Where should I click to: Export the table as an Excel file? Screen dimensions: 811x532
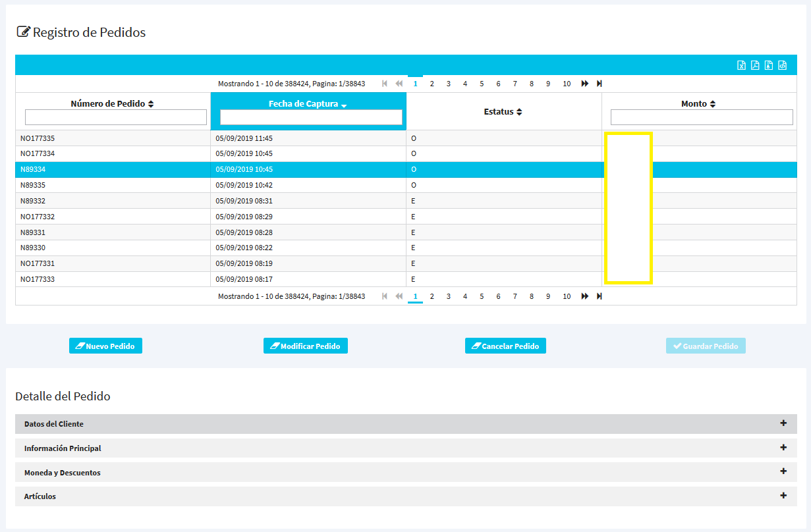[x=741, y=65]
